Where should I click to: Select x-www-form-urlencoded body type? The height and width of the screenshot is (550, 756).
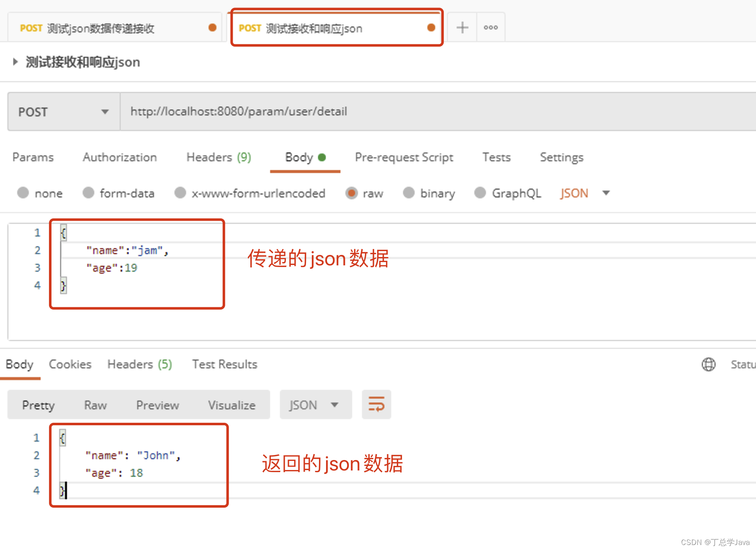click(x=250, y=193)
